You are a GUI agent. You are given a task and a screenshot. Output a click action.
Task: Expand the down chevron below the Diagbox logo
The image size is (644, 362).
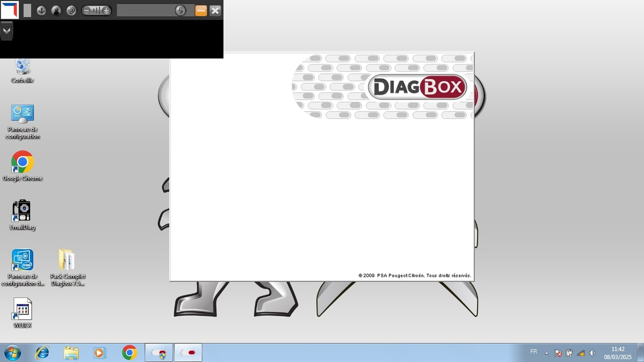tap(7, 31)
